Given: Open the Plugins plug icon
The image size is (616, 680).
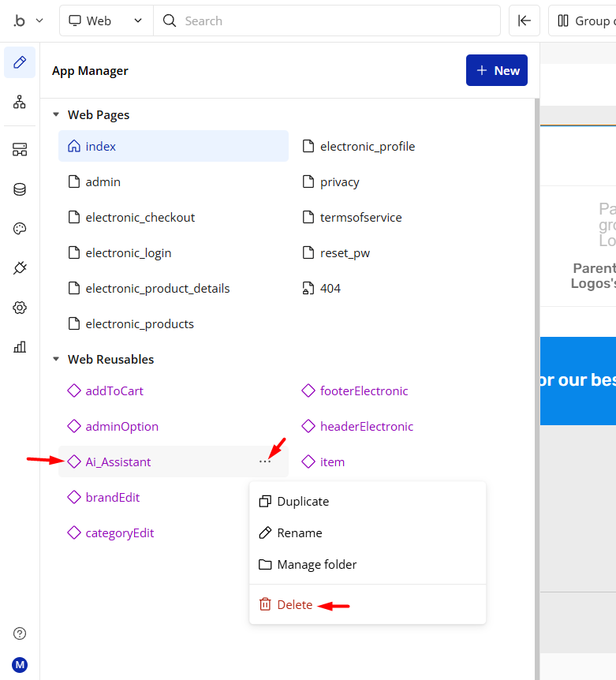Looking at the screenshot, I should pos(20,268).
